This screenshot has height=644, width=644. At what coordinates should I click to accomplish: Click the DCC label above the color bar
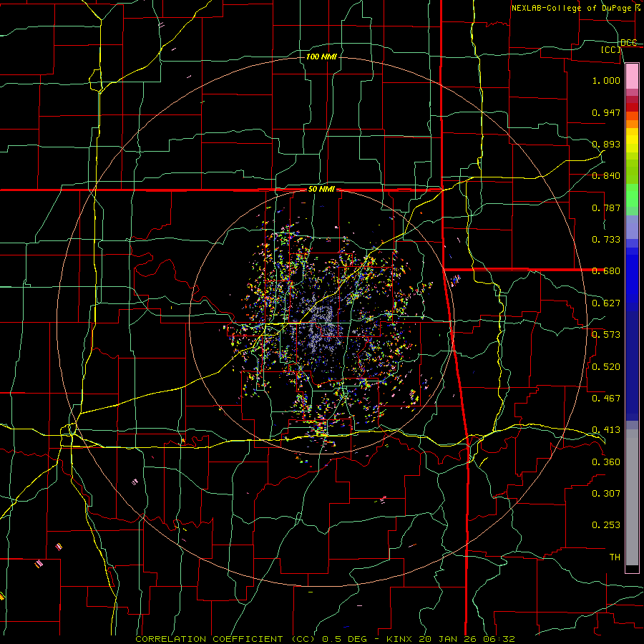[x=628, y=43]
